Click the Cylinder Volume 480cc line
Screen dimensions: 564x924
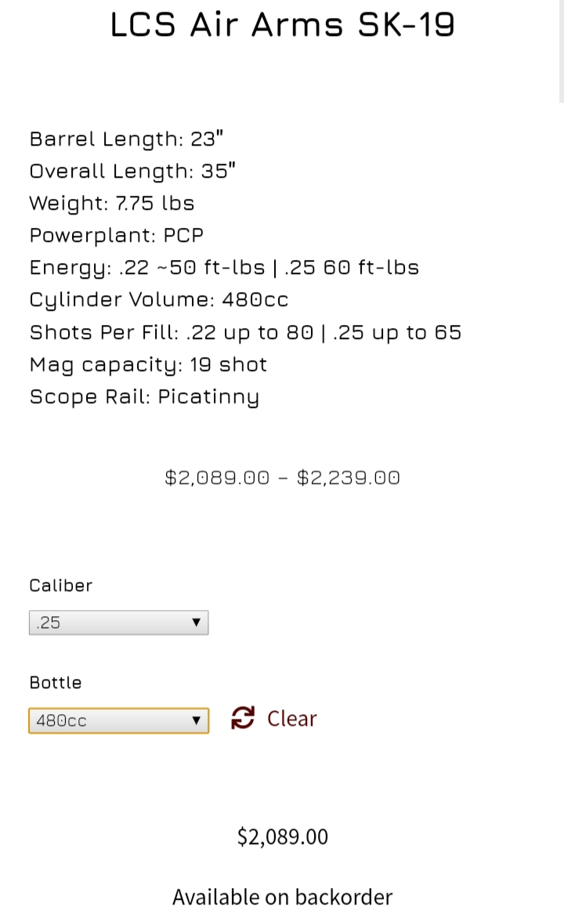159,300
